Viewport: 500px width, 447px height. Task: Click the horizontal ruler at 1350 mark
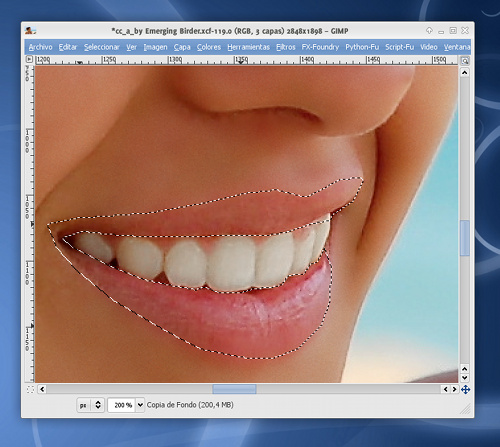coord(241,60)
